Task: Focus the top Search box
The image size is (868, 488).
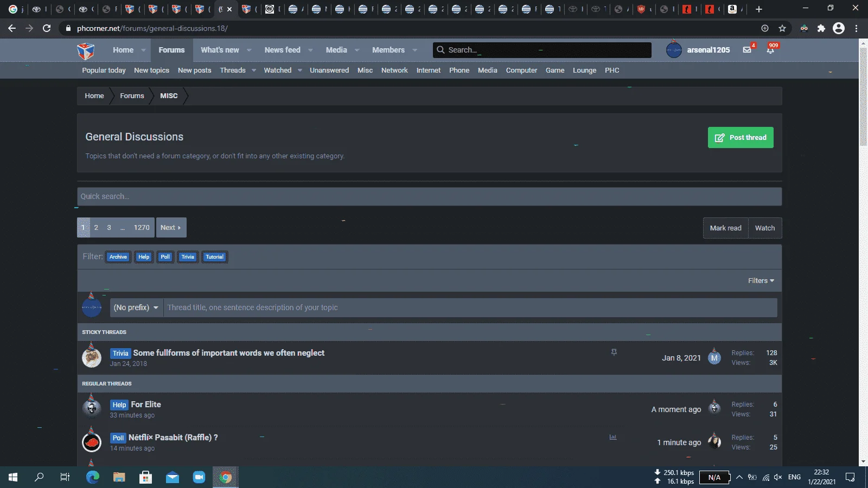Action: point(542,50)
